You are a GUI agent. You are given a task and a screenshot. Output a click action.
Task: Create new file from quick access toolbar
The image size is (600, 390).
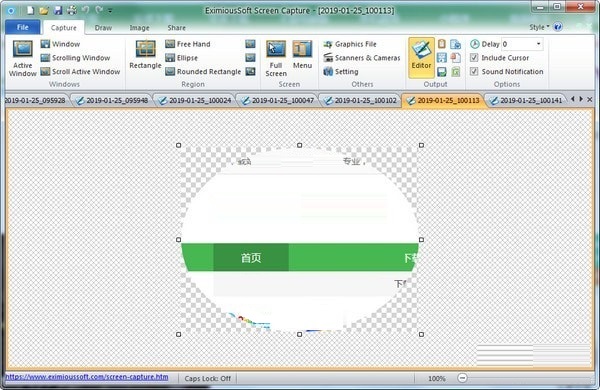pos(30,10)
